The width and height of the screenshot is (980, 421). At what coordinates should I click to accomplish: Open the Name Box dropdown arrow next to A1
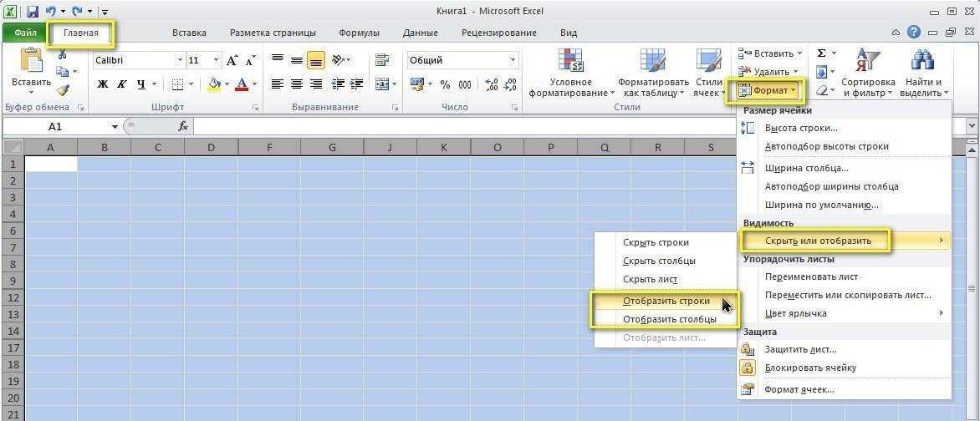click(115, 127)
